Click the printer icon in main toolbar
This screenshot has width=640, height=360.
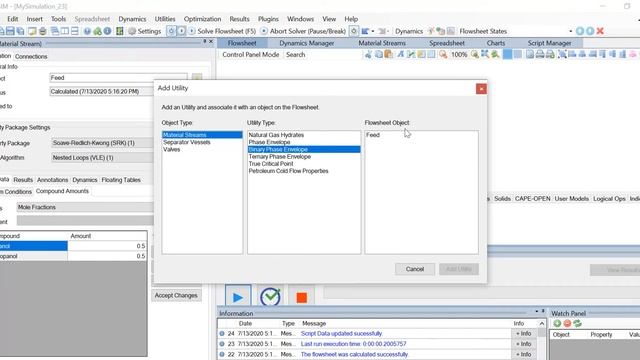[x=42, y=31]
